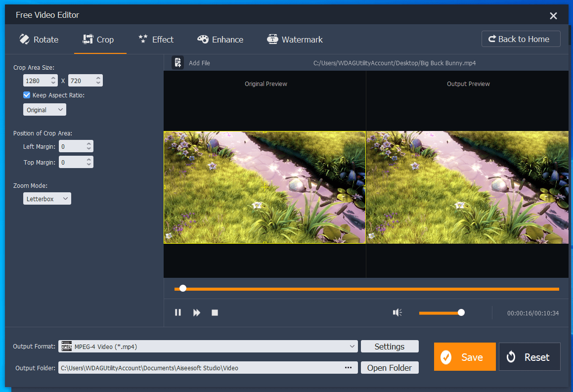Click the bottom-center crop handle
The width and height of the screenshot is (573, 392).
pyautogui.click(x=264, y=243)
